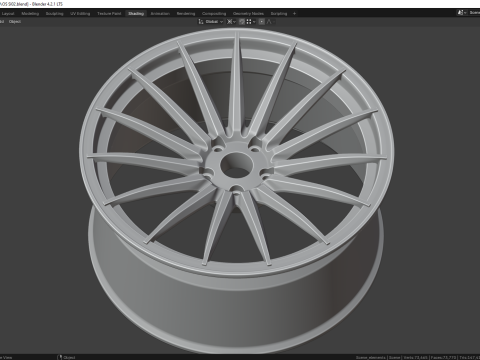This screenshot has width=480, height=360.
Task: Go to the Compositing workspace tab
Action: [x=214, y=14]
